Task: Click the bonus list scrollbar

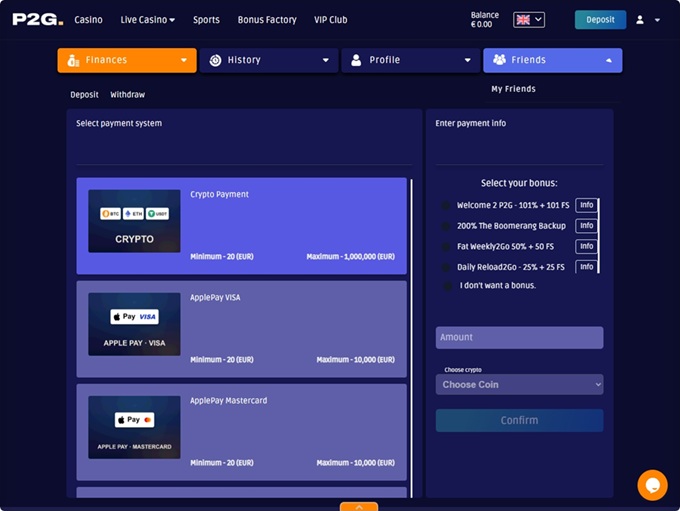Action: coord(598,236)
